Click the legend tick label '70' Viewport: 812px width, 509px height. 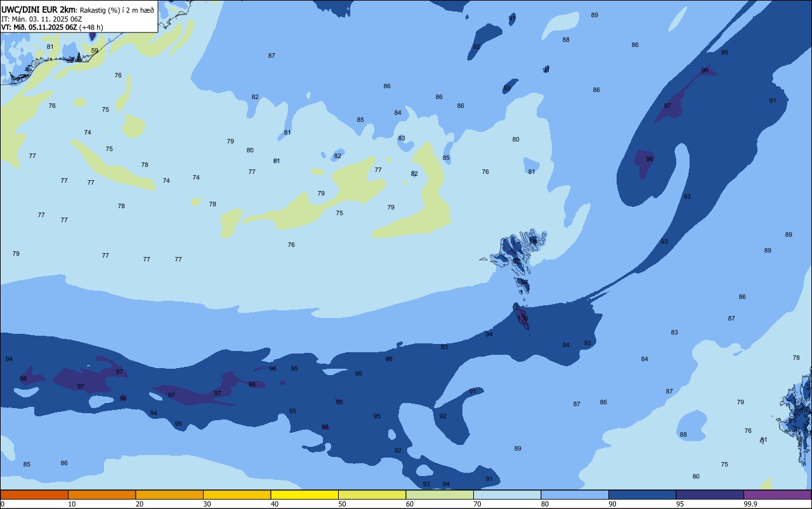(477, 504)
